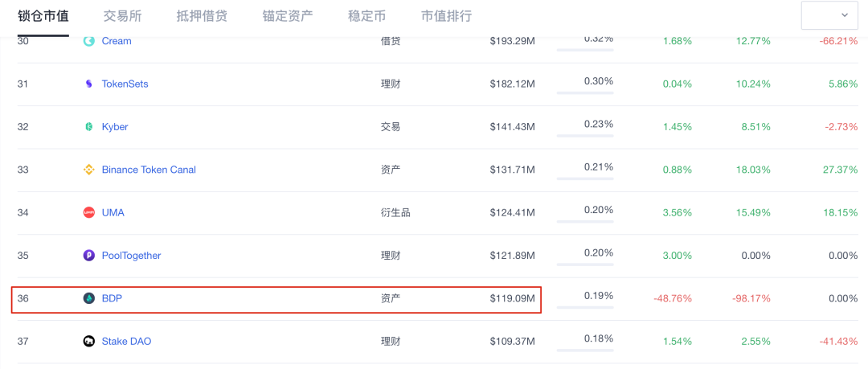This screenshot has width=868, height=369.
Task: Click the BDP logo icon
Action: point(89,298)
